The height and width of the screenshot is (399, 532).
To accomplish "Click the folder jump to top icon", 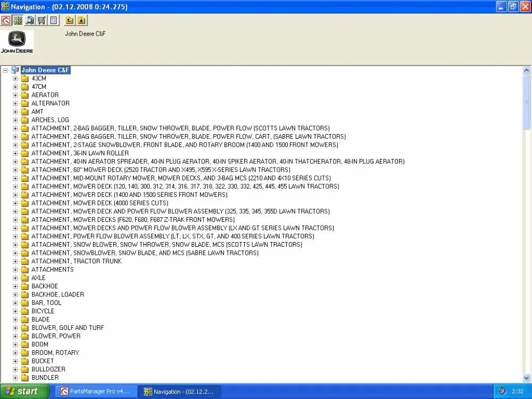I will [81, 20].
